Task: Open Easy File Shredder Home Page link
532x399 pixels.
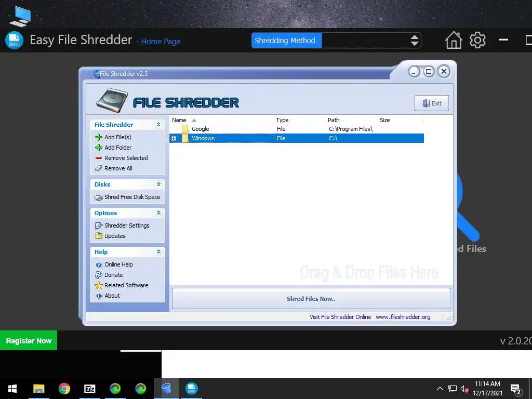Action: [x=161, y=42]
